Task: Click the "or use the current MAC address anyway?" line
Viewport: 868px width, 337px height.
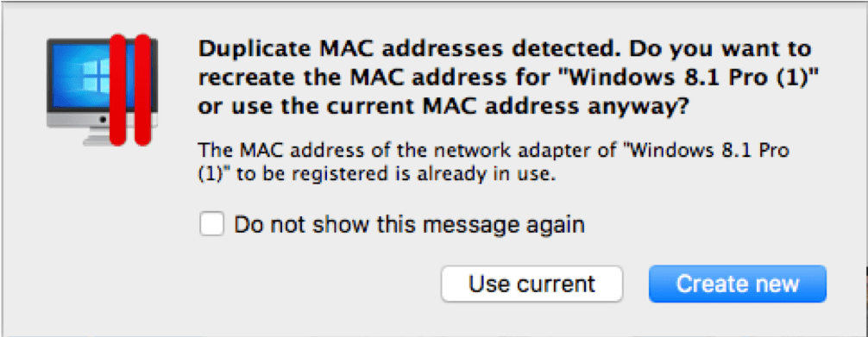Action: (x=443, y=109)
